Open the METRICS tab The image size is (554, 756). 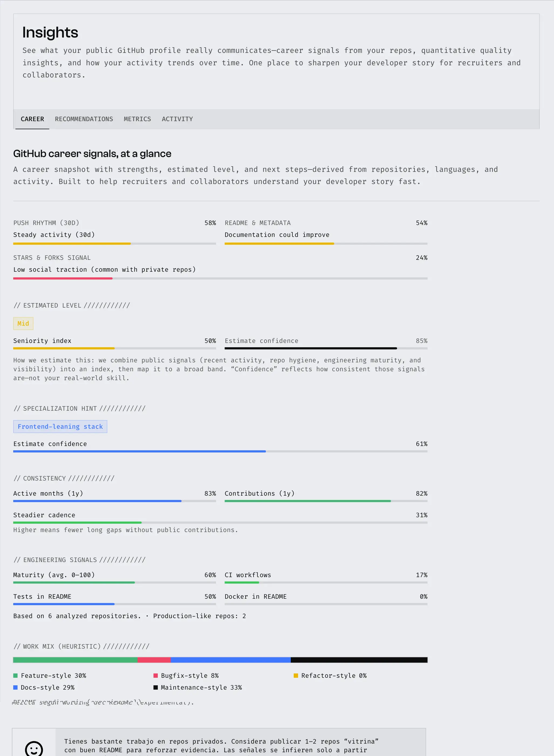[137, 119]
